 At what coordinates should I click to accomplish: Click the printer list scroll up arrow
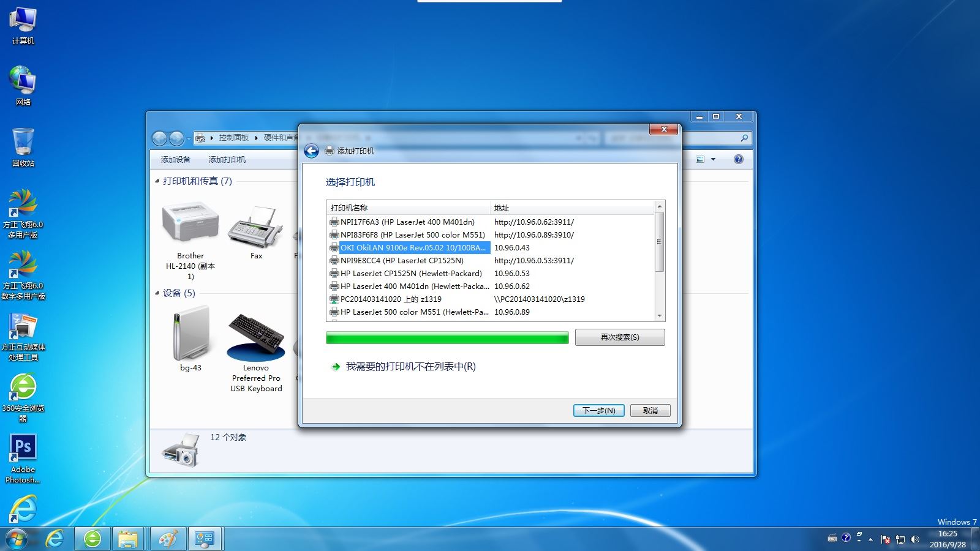660,206
